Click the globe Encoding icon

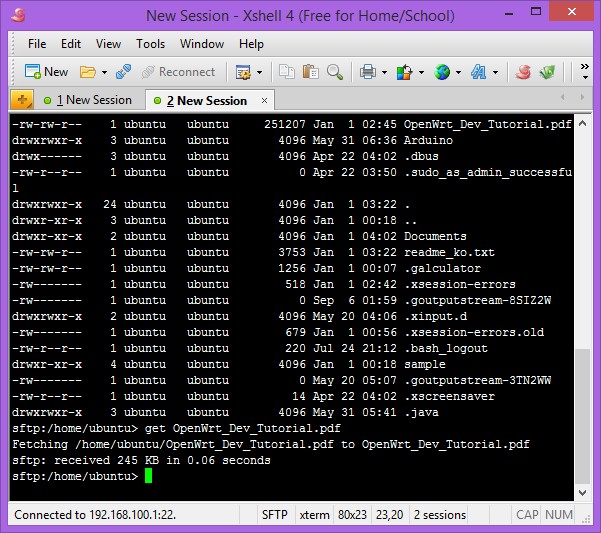442,72
